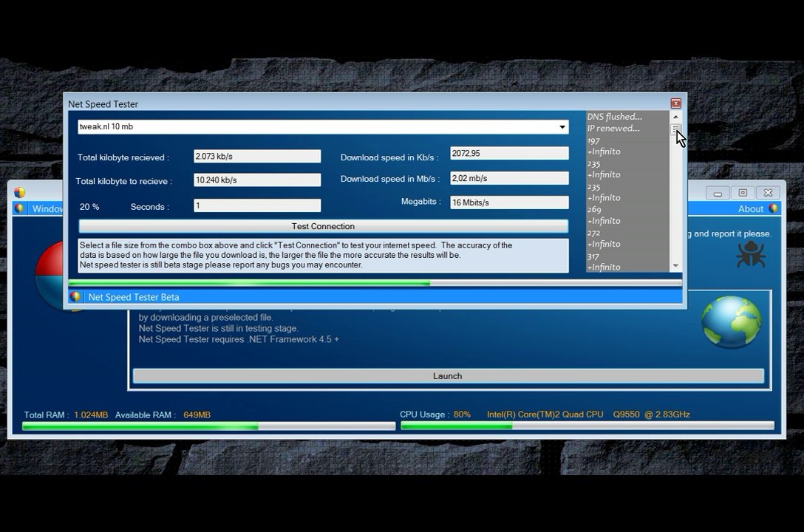Click the Total kilobyte recieved field
The height and width of the screenshot is (532, 804).
[257, 157]
